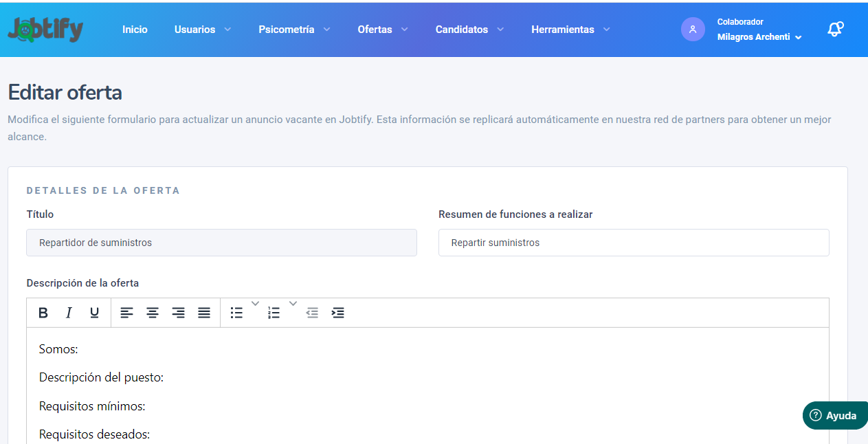Open the Ofertas menu
Image resolution: width=868 pixels, height=444 pixels.
pos(375,30)
